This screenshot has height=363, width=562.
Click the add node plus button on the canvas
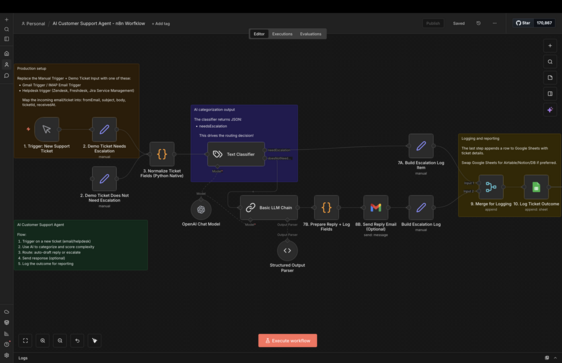click(x=550, y=46)
